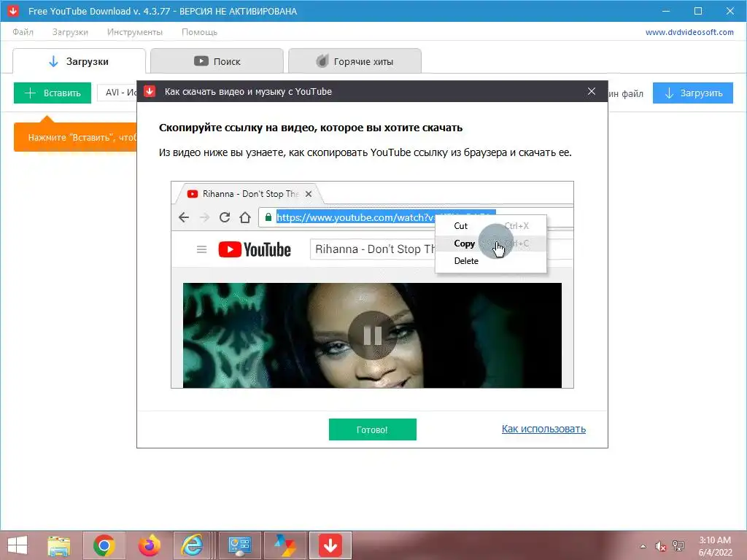Click the green Готово! button
This screenshot has width=747, height=560.
[x=372, y=429]
